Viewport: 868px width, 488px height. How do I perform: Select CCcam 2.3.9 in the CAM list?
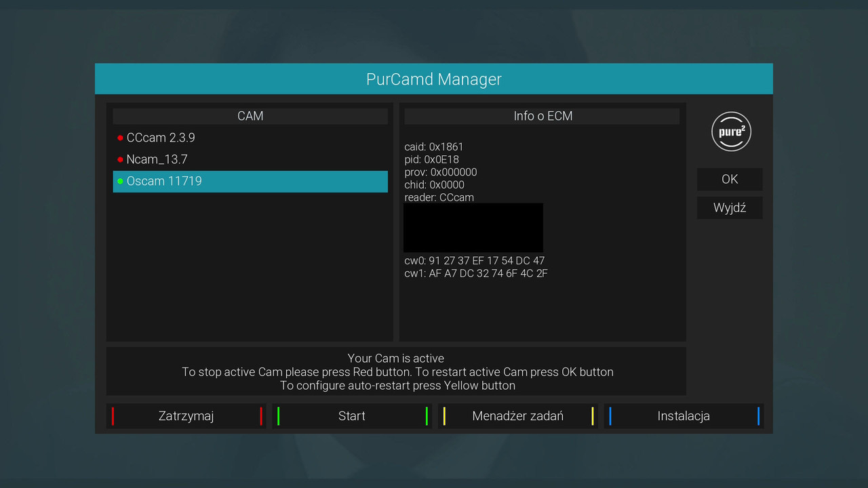coord(250,138)
